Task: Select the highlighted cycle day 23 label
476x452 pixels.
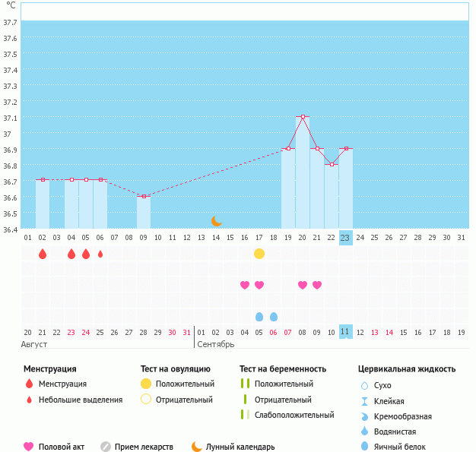Action: [345, 238]
